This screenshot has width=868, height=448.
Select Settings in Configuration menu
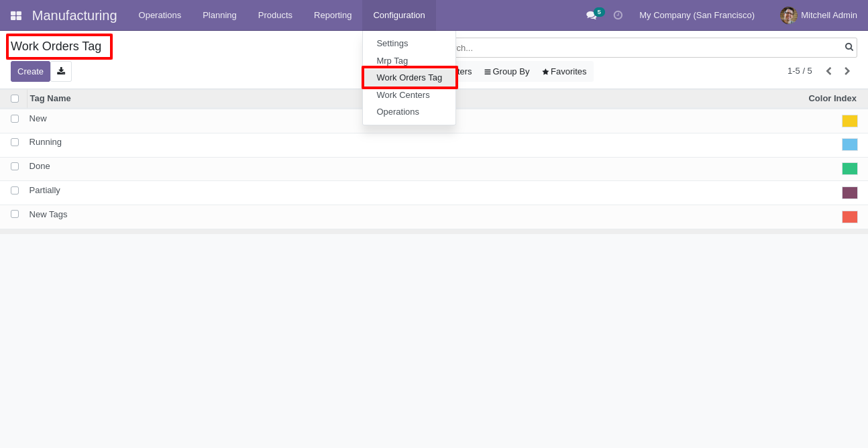[392, 43]
